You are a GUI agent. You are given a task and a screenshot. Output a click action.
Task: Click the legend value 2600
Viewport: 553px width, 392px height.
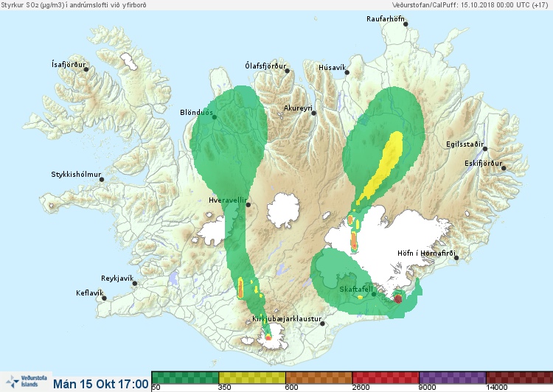[361, 388]
